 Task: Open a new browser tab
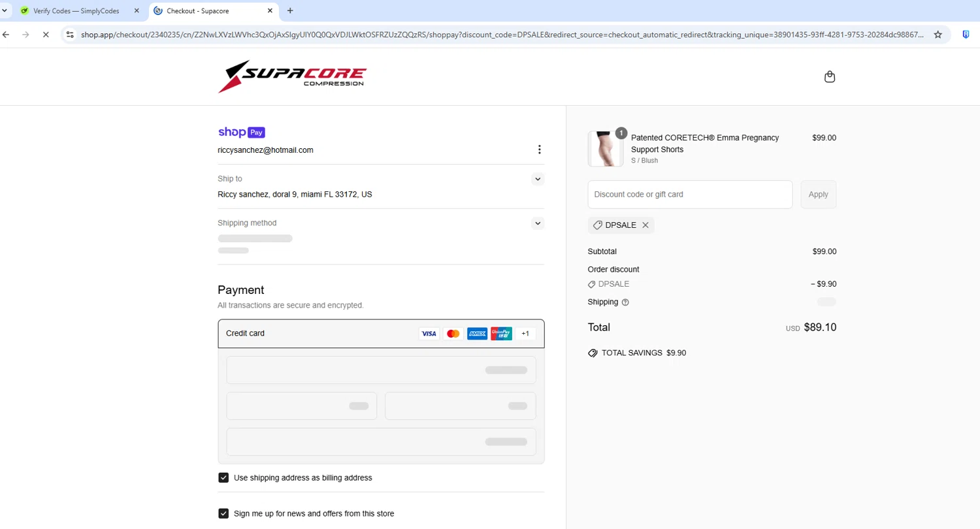290,11
